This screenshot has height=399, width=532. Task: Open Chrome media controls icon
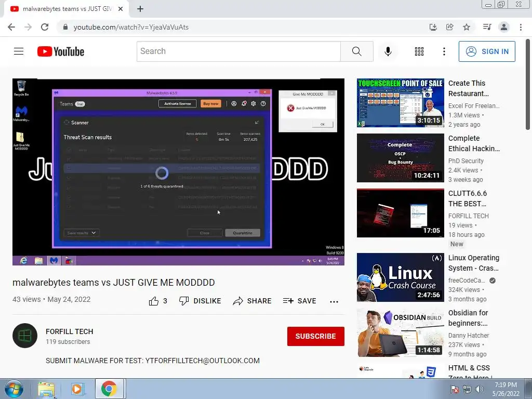point(487,27)
